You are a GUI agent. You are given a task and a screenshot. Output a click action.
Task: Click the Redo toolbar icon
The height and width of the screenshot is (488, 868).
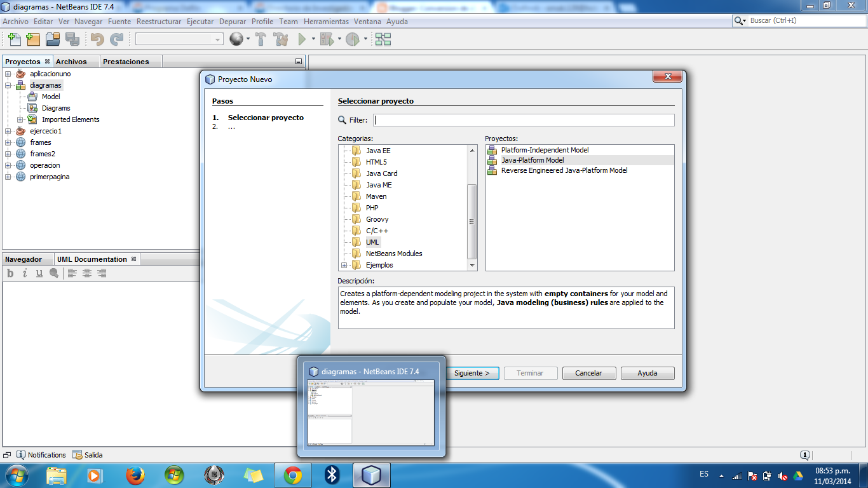click(117, 39)
